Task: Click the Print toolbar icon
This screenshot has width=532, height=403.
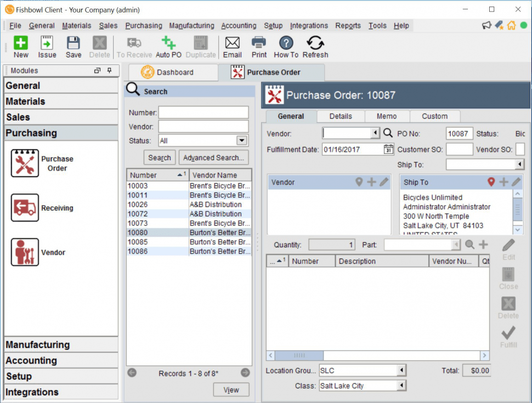Action: [259, 43]
